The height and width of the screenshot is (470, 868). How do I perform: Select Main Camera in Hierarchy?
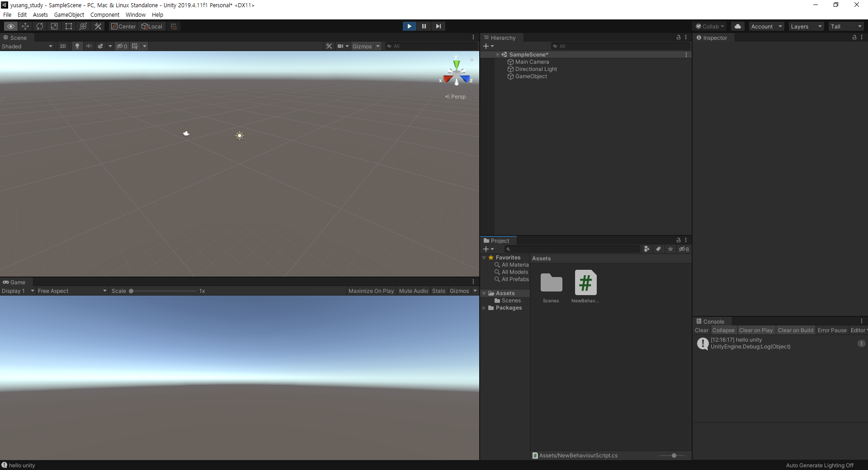tap(532, 62)
